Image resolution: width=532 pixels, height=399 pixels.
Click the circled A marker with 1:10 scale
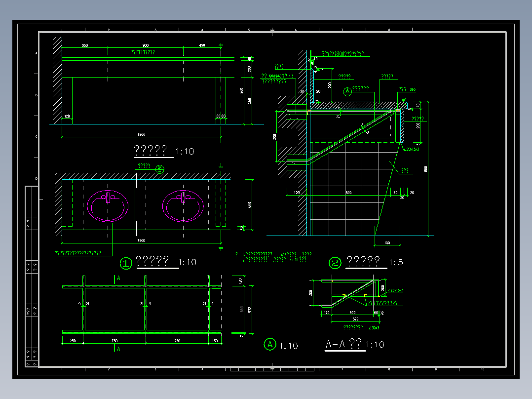[x=270, y=345]
